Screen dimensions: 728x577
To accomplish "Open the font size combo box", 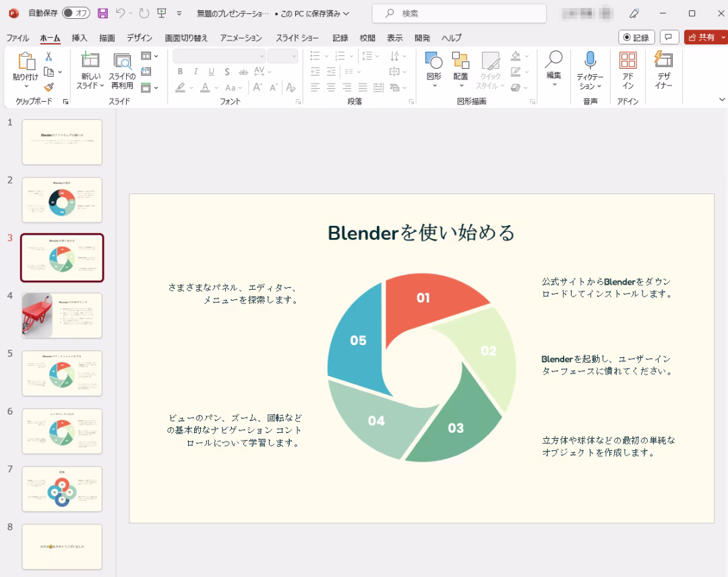I will pyautogui.click(x=282, y=56).
